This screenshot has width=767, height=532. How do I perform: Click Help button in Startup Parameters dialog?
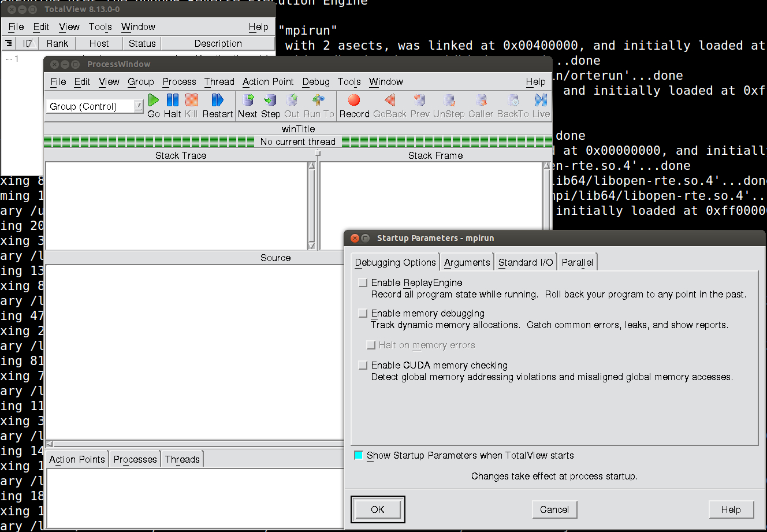pyautogui.click(x=731, y=509)
